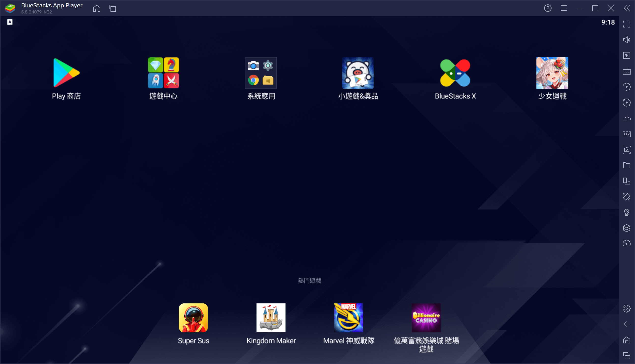Open the 系統應用 folder
The height and width of the screenshot is (364, 635).
point(261,73)
